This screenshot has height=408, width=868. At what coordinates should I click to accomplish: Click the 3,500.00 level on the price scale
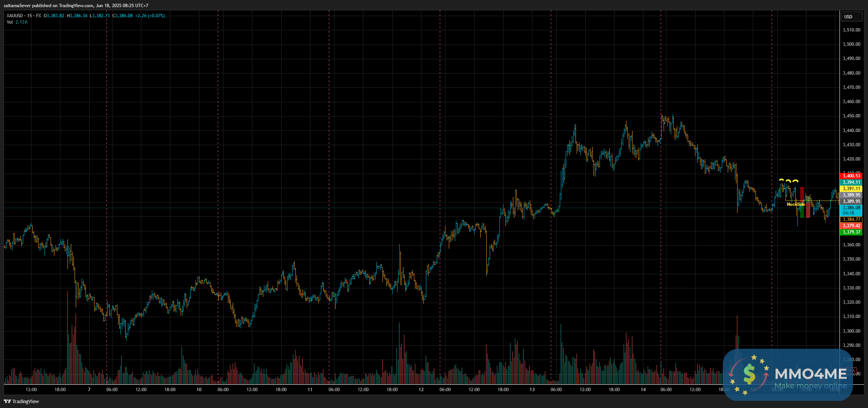pos(851,44)
